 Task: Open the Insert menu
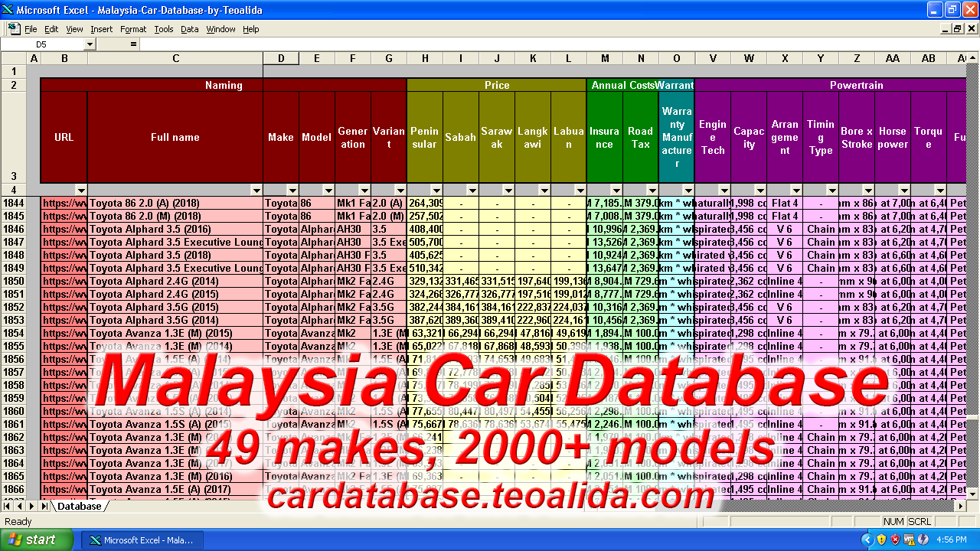pyautogui.click(x=101, y=29)
